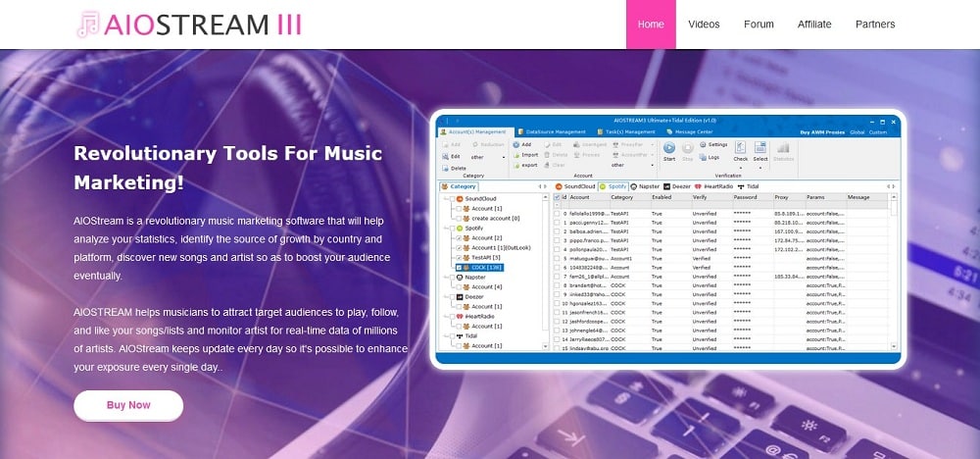Click the Select accounts icon
Image resolution: width=980 pixels, height=459 pixels.
coord(760,147)
